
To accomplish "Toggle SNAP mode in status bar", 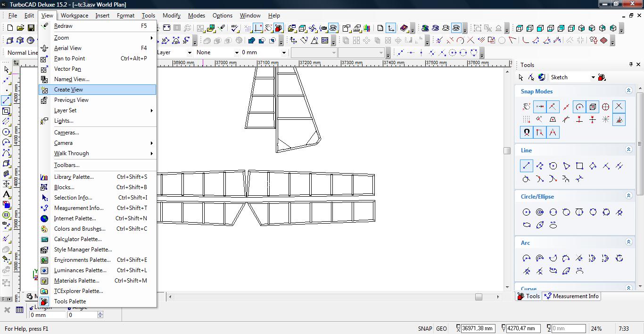I will pyautogui.click(x=424, y=329).
